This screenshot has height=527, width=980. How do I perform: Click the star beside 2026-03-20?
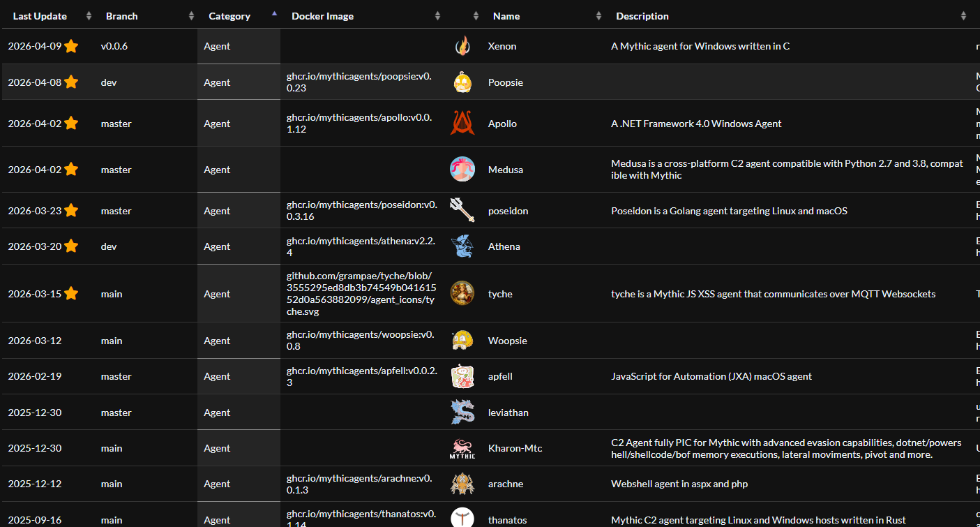[x=71, y=246]
